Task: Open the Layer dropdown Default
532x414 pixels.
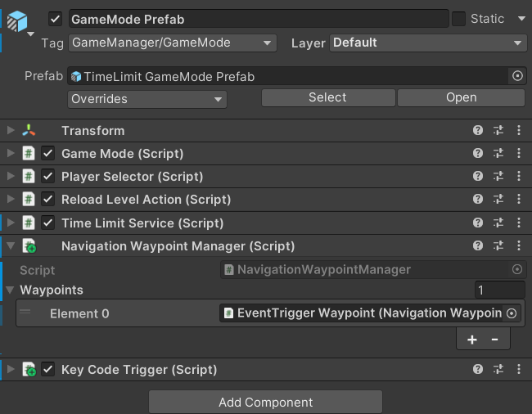Action: [x=428, y=43]
